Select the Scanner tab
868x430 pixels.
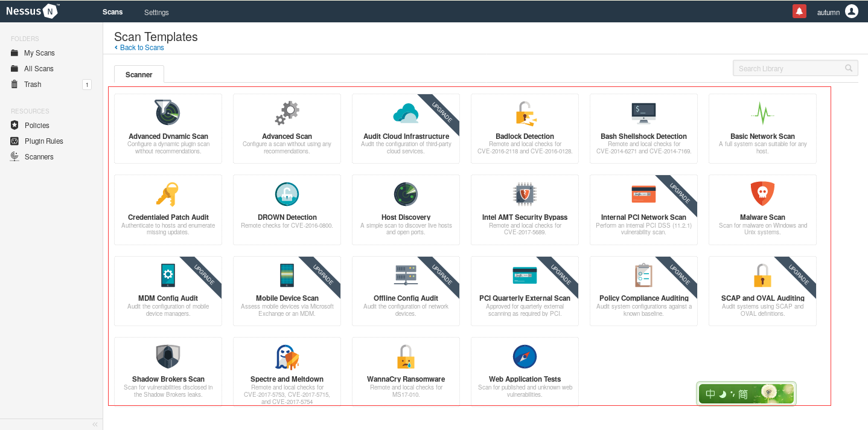click(139, 74)
